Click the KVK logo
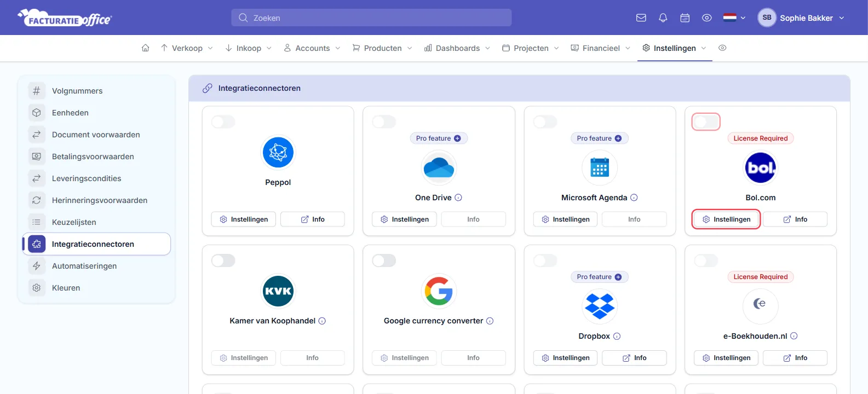 (x=278, y=291)
